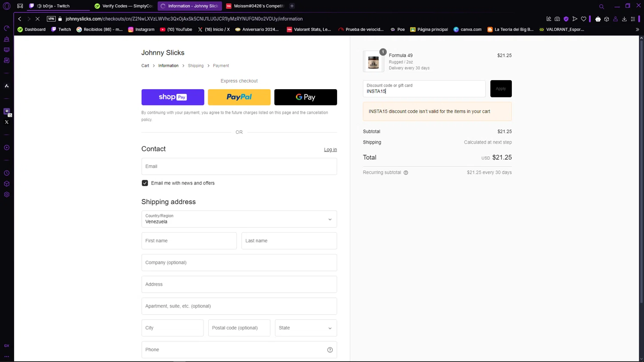Screen dimensions: 644x362
Task: Toggle the VPN badge in address bar
Action: 51,19
